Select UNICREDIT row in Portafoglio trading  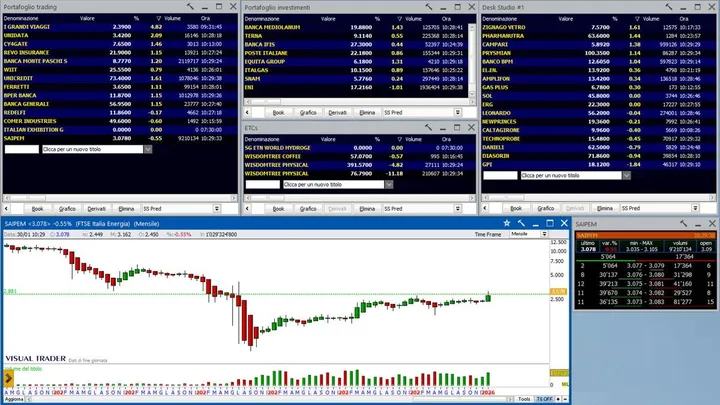point(120,78)
